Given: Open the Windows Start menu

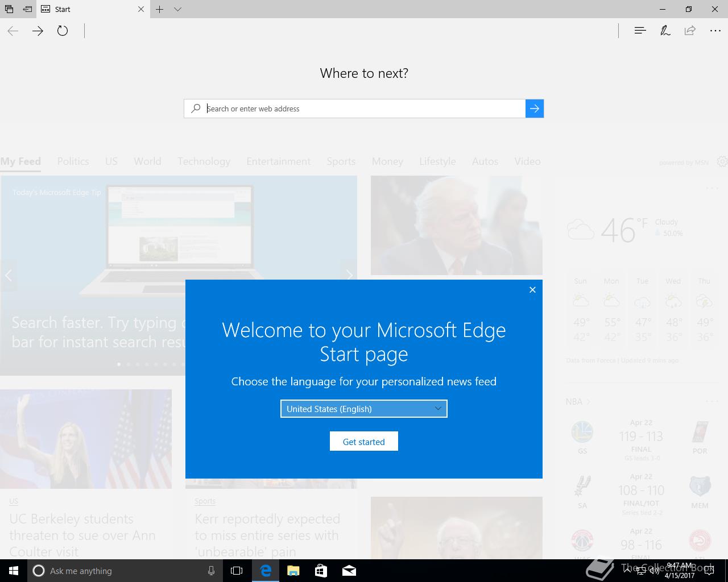Looking at the screenshot, I should (x=14, y=571).
